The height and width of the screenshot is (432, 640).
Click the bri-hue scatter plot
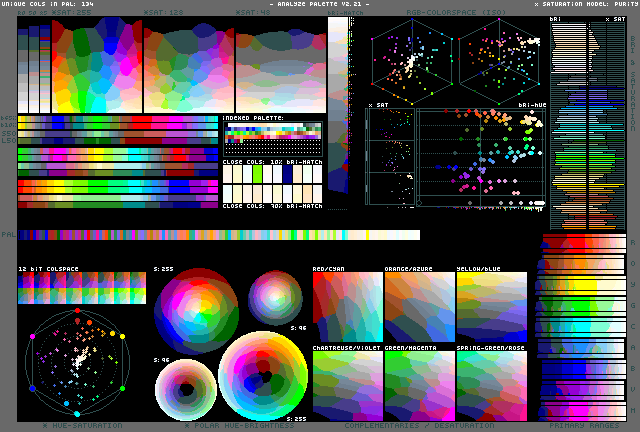[481, 157]
